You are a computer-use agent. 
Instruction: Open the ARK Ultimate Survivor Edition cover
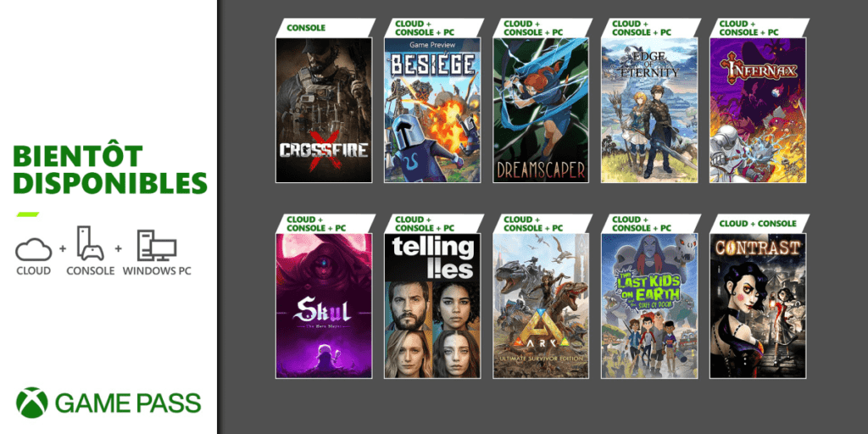(x=541, y=305)
